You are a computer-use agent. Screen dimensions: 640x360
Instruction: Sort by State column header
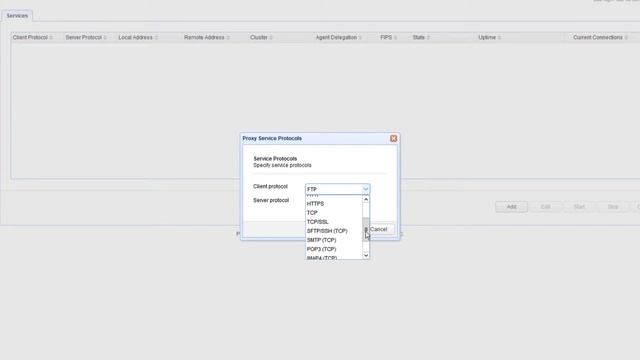[421, 37]
